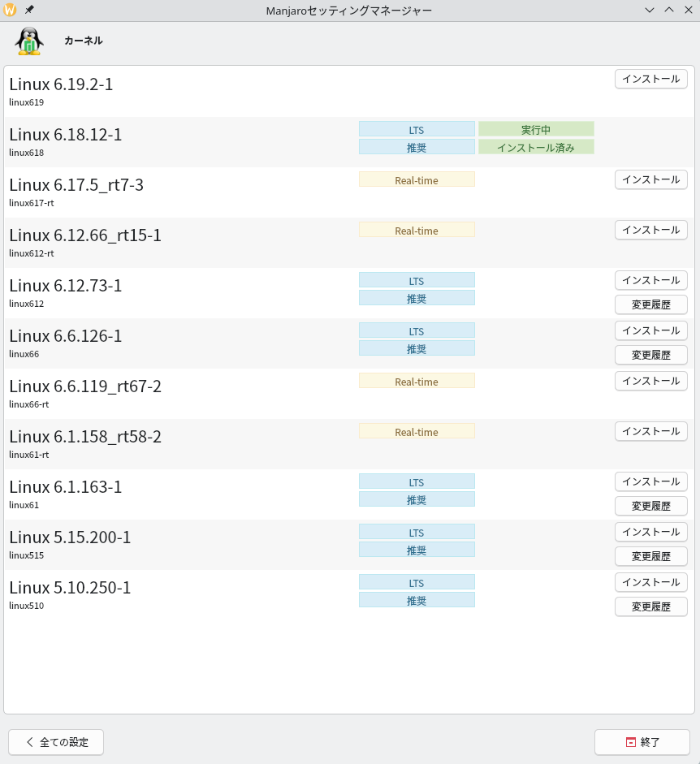Click the window minimize chevron icon
Viewport: 700px width, 764px height.
(650, 10)
